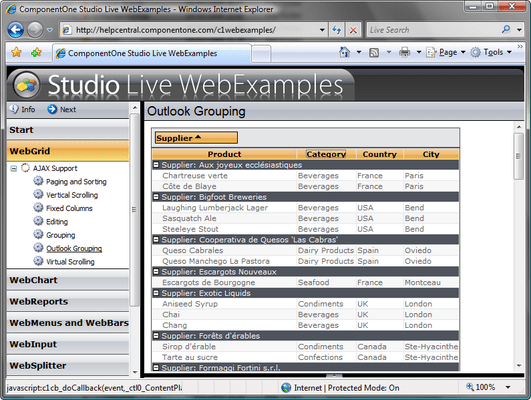Click the Queso Cabrales product cell
Screen dimensions: 531x400
(225, 251)
